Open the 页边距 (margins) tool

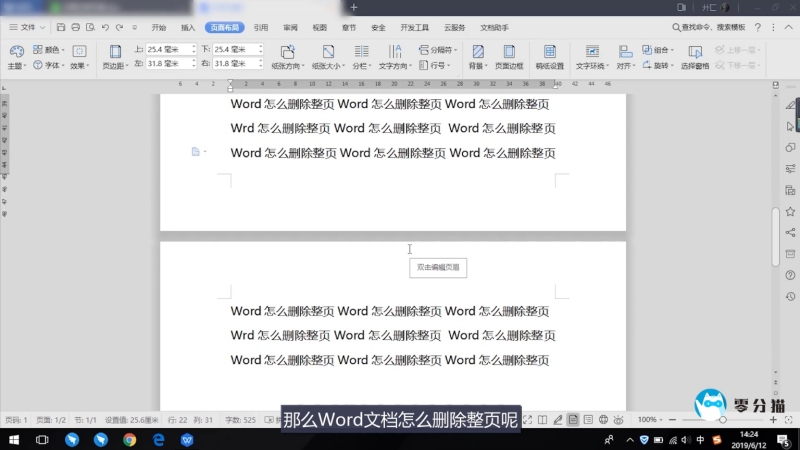click(x=113, y=56)
